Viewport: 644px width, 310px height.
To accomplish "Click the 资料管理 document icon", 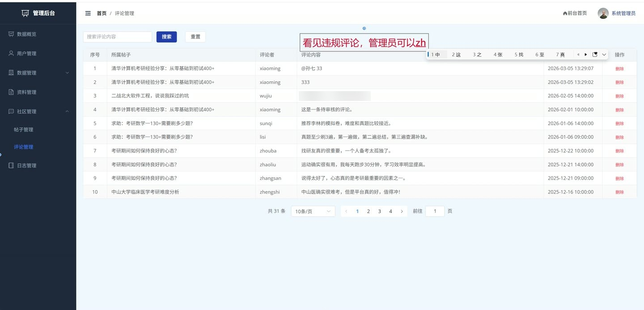I will click(x=11, y=92).
